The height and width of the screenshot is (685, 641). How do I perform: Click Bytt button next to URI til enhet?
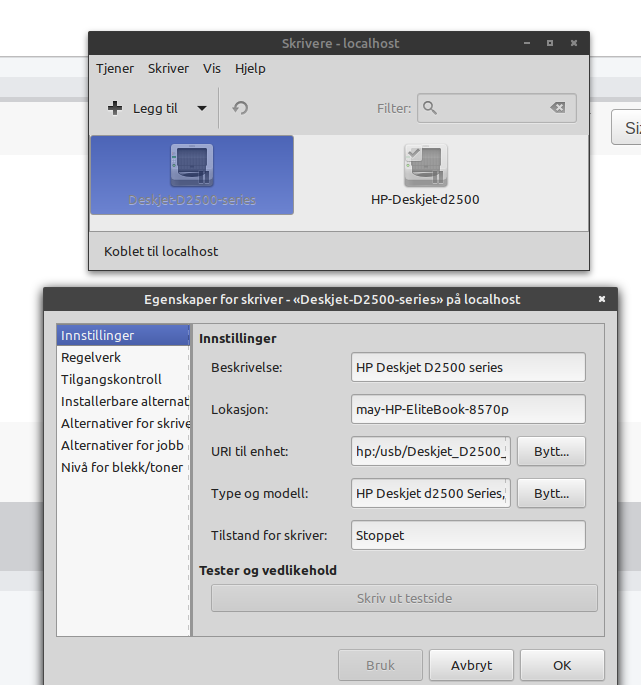551,451
